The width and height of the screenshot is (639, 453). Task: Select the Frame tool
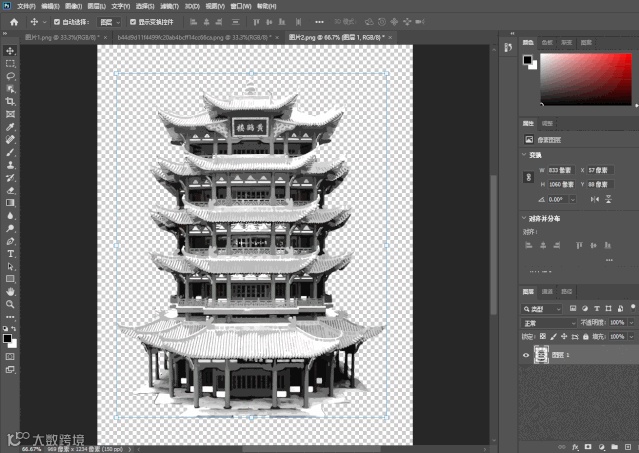click(x=10, y=114)
